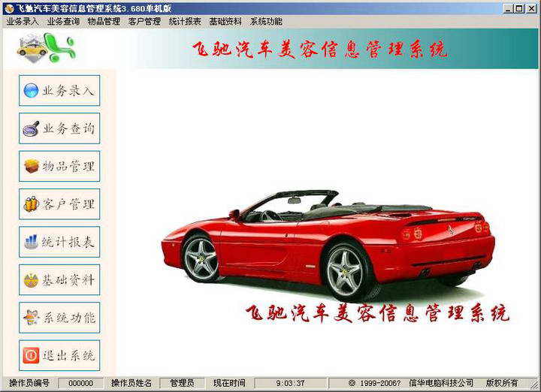Click the 操作员姓名 status label

131,383
